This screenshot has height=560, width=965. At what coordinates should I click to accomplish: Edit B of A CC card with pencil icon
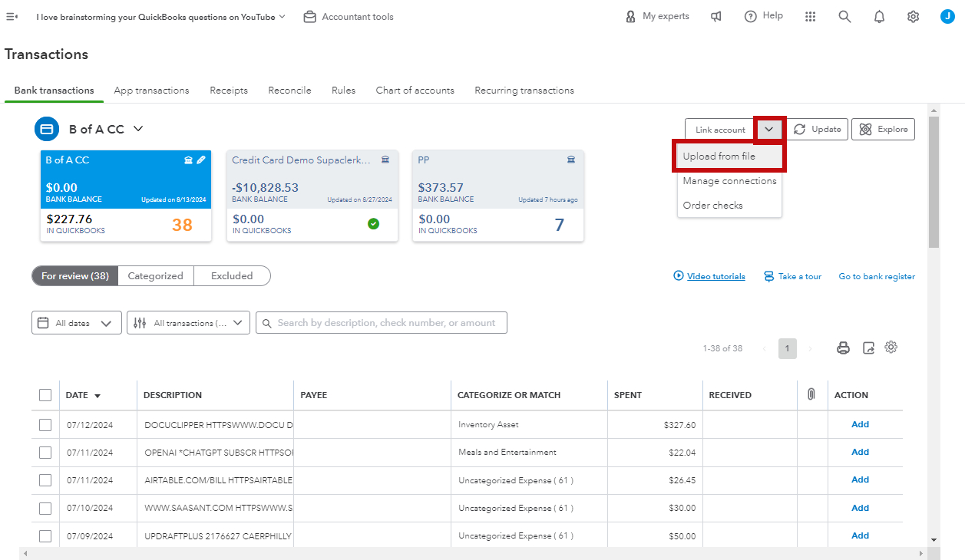201,160
